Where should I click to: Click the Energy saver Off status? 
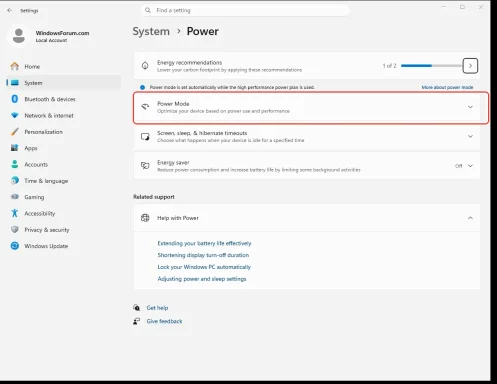[459, 166]
